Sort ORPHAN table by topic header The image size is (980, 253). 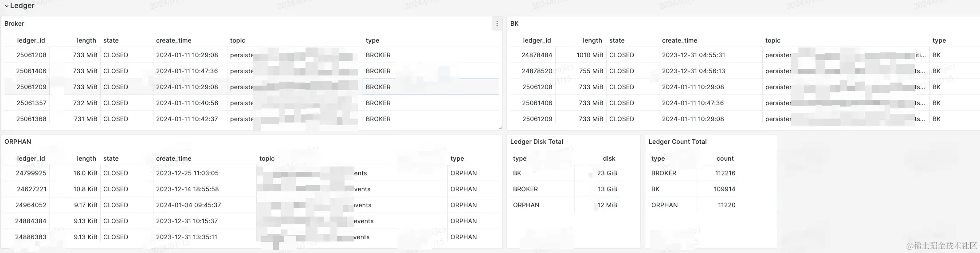click(267, 158)
